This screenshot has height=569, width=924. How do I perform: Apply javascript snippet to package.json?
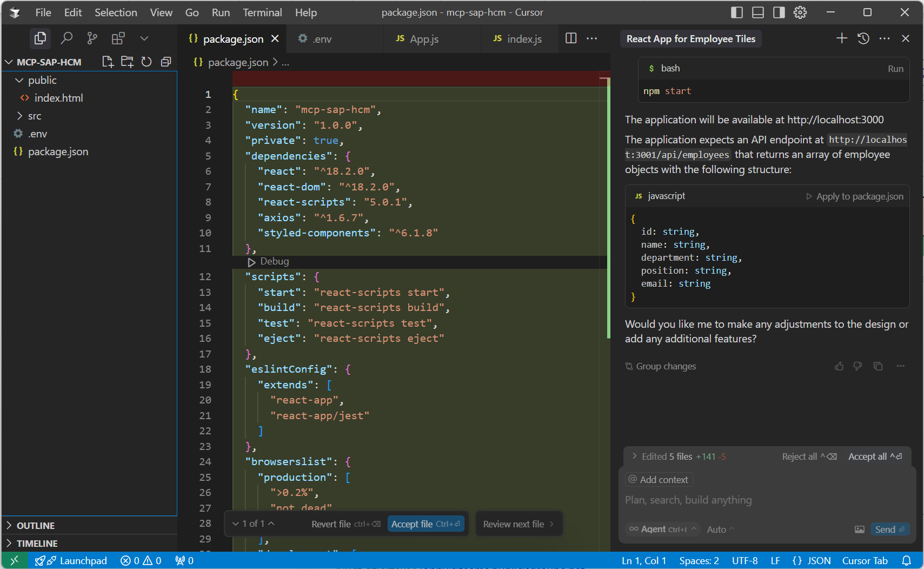click(x=854, y=196)
